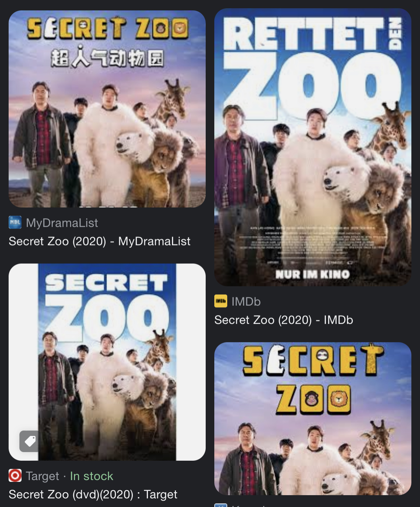Tap the MyDramaList source name
The image size is (420, 507).
pos(62,223)
